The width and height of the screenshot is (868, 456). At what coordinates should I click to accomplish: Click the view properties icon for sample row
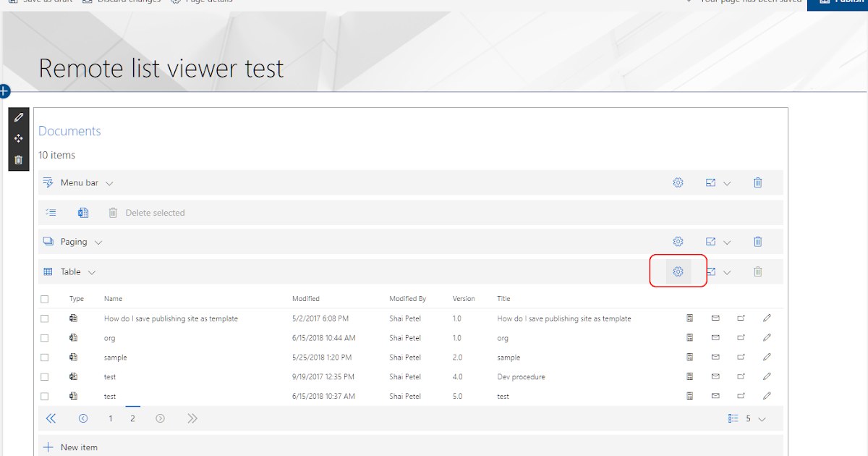tap(689, 357)
